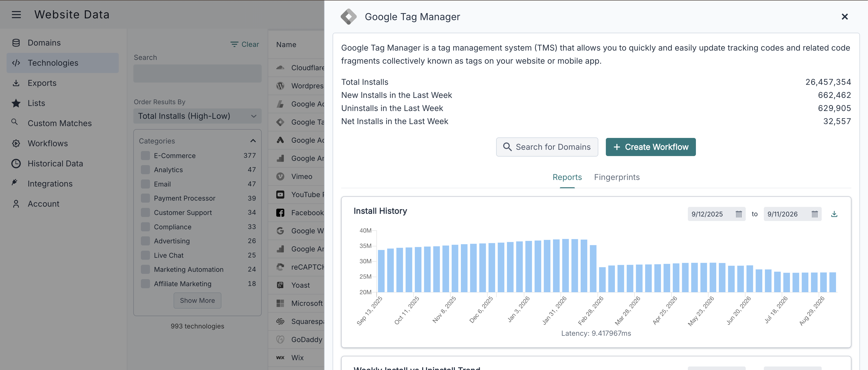Switch to the Fingerprints tab
This screenshot has width=868, height=370.
[617, 177]
